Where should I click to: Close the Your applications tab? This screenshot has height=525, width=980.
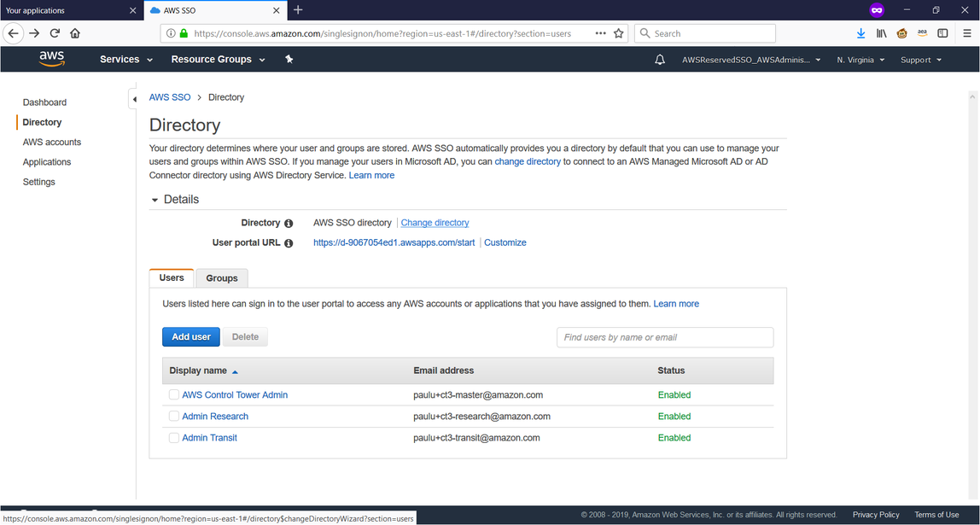pyautogui.click(x=132, y=10)
